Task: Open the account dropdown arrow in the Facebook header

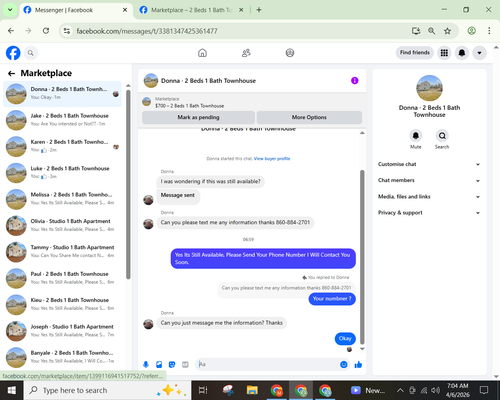Action: pyautogui.click(x=479, y=53)
